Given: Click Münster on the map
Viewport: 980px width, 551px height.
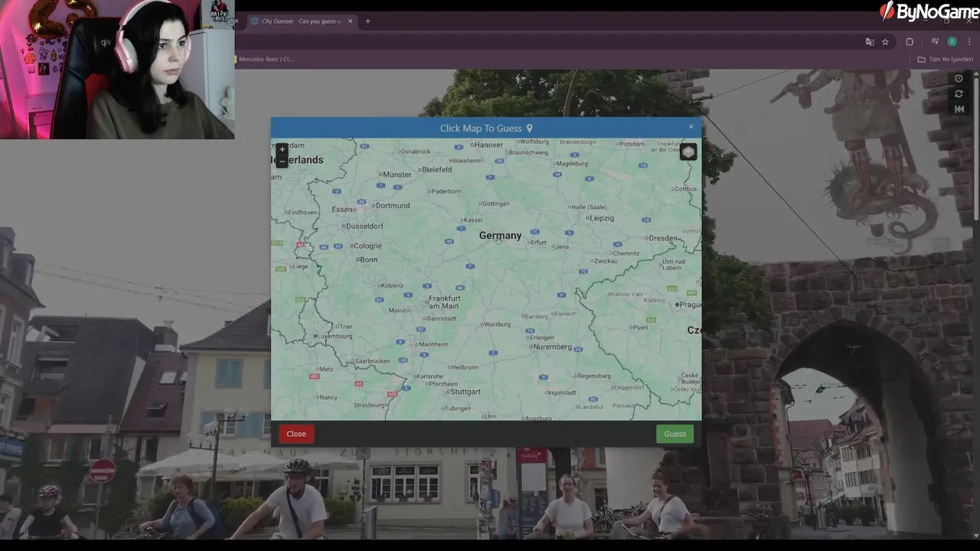Looking at the screenshot, I should pyautogui.click(x=395, y=174).
